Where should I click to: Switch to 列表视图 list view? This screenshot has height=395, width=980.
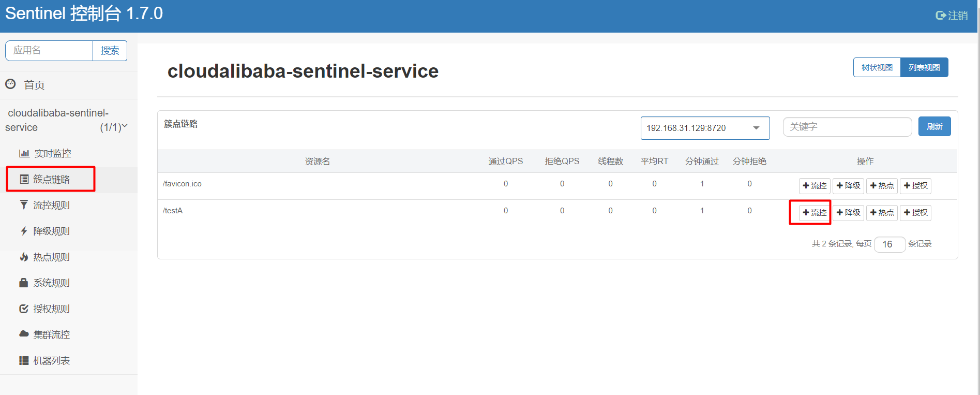pyautogui.click(x=924, y=67)
